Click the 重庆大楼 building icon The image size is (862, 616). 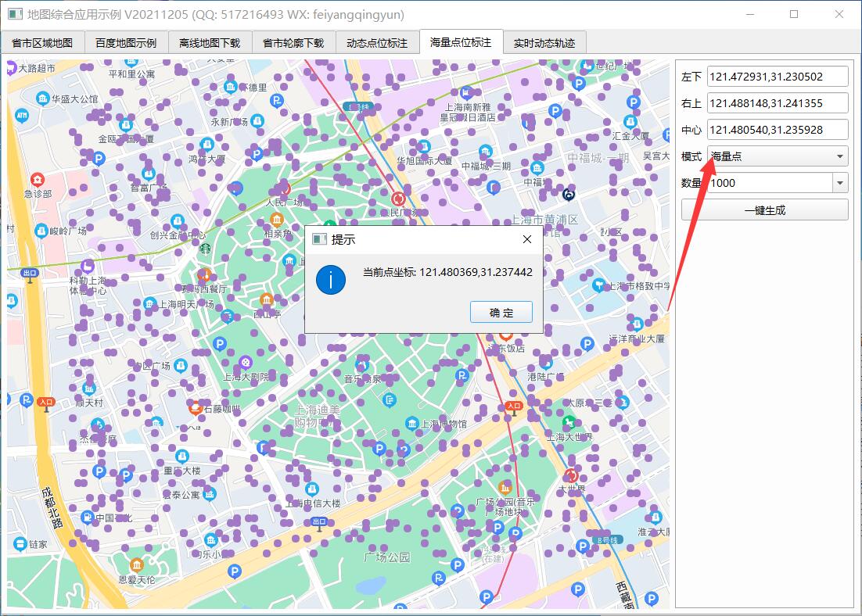click(x=182, y=456)
